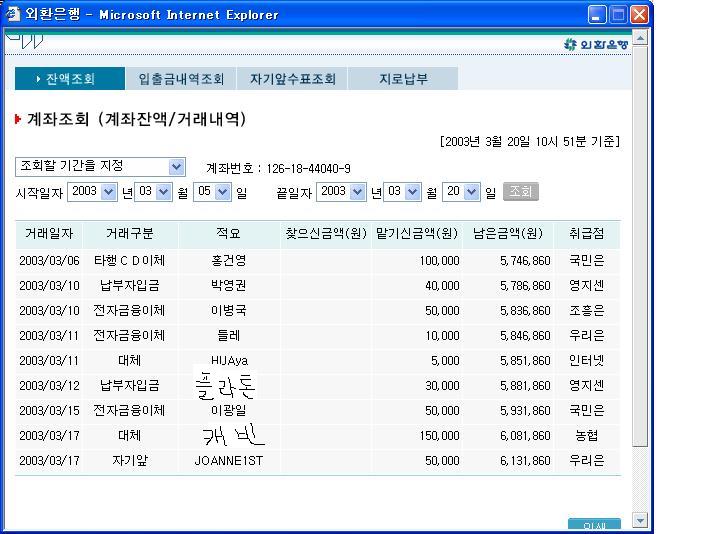Click the 인쇄 print button at bottom

[x=593, y=525]
